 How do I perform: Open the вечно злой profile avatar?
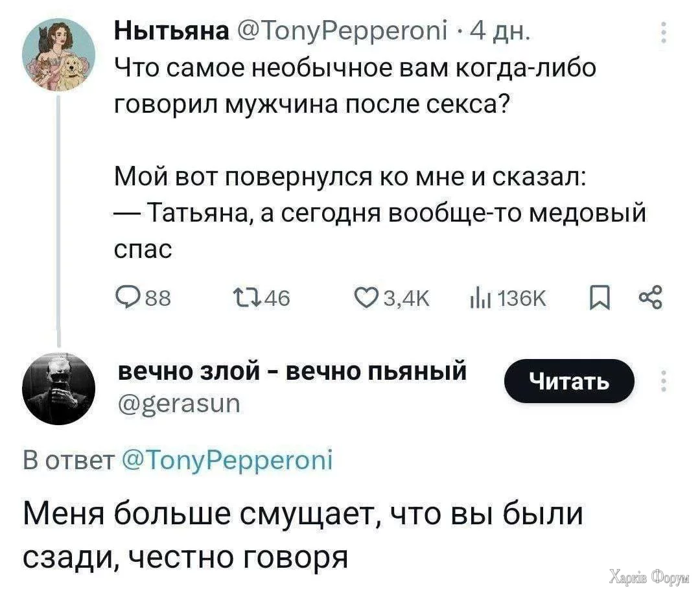(x=58, y=389)
